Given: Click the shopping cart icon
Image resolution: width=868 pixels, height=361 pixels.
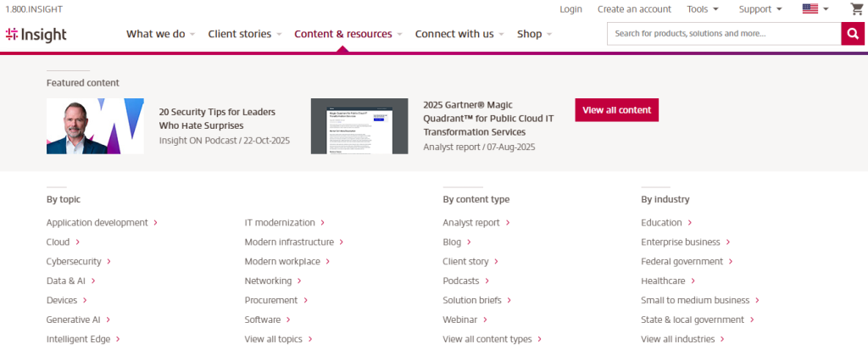Looking at the screenshot, I should (x=856, y=9).
